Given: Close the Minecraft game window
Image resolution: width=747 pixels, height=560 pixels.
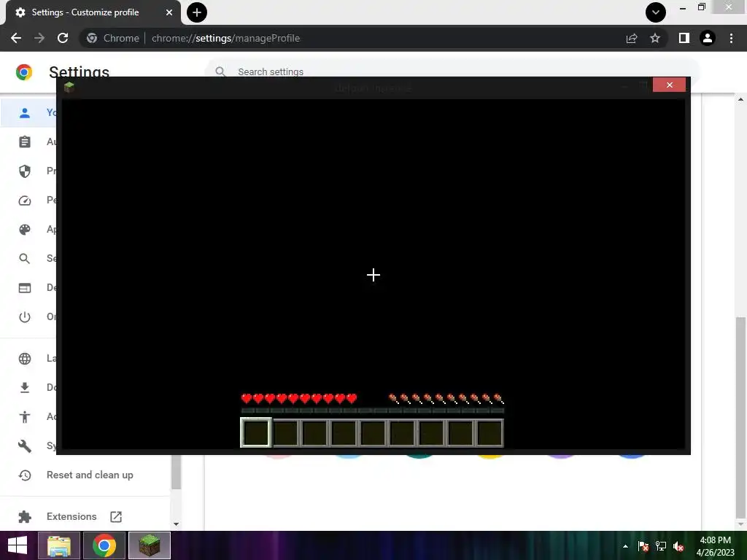Looking at the screenshot, I should pyautogui.click(x=670, y=85).
